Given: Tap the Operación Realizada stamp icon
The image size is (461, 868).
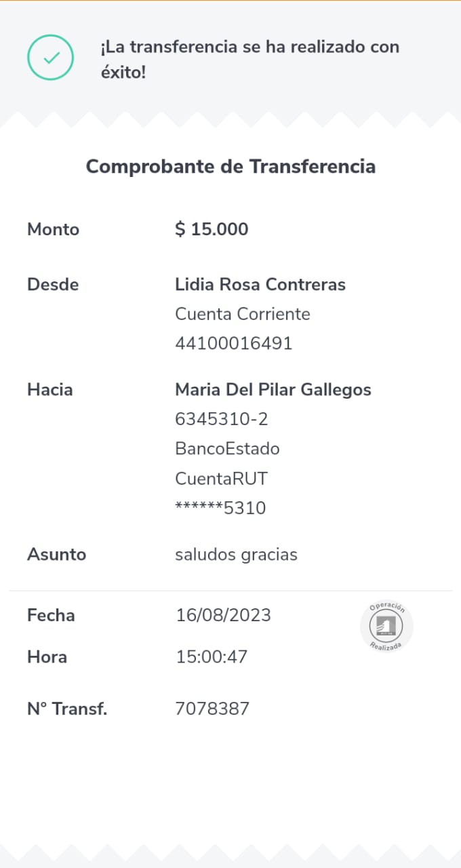Looking at the screenshot, I should coord(386,627).
